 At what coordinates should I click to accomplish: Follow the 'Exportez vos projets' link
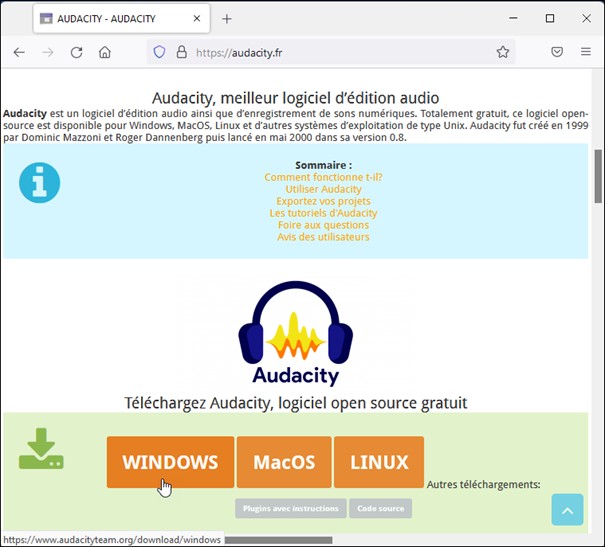323,201
